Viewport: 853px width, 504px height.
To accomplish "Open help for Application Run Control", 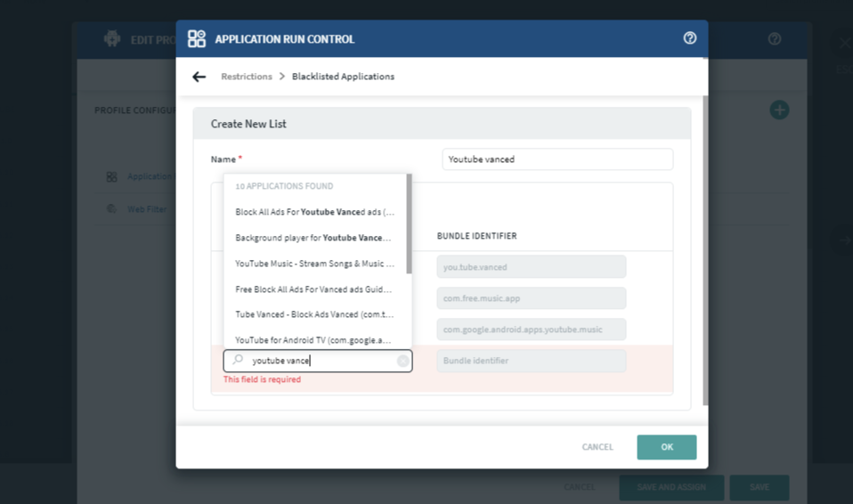I will coord(690,38).
